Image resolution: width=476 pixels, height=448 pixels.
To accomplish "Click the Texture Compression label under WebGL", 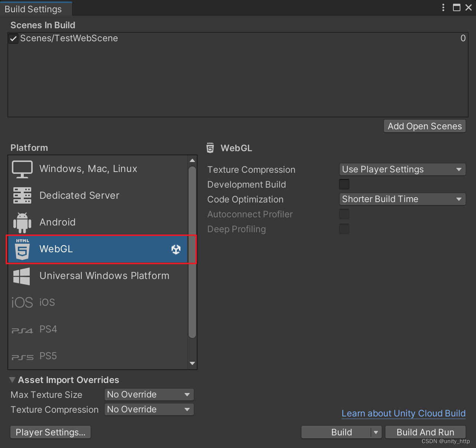I will [x=251, y=170].
